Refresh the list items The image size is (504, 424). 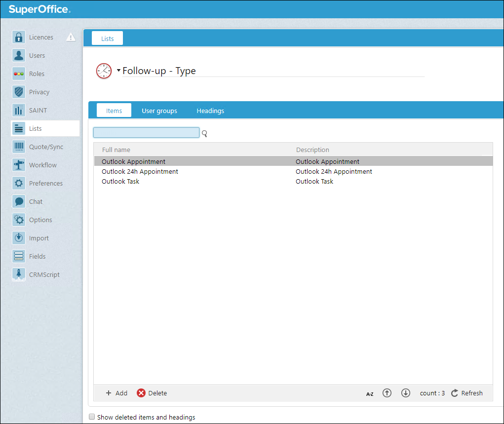(466, 393)
